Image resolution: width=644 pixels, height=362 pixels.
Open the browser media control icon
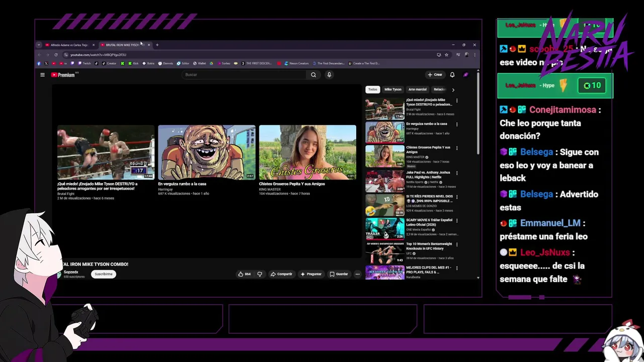click(458, 54)
